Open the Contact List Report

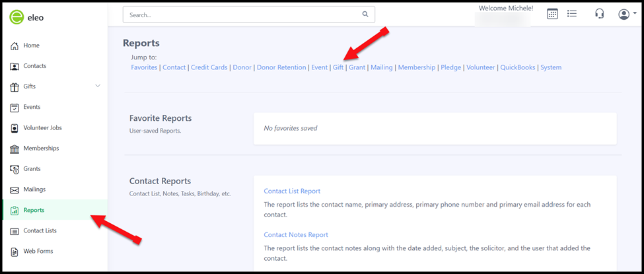pyautogui.click(x=292, y=191)
